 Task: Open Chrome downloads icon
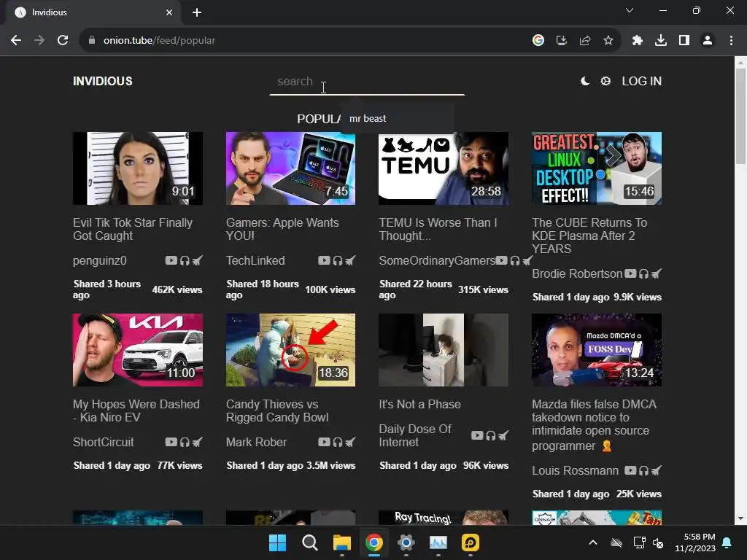pos(661,41)
